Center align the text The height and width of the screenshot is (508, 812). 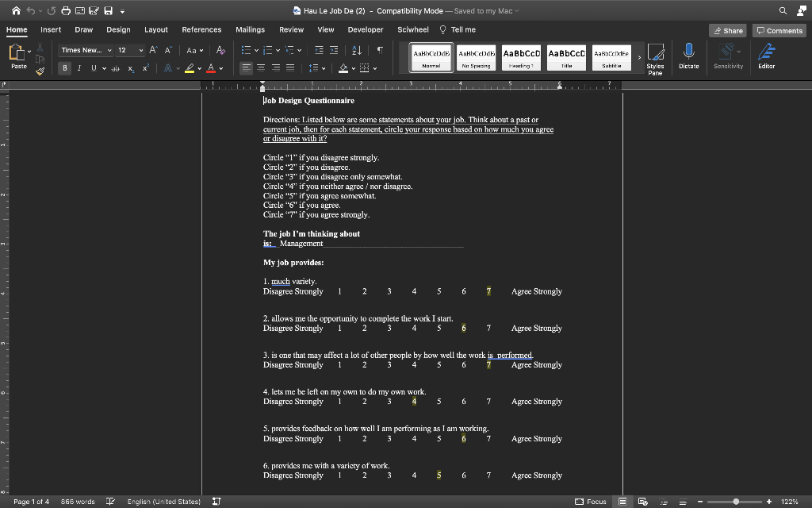(x=261, y=68)
